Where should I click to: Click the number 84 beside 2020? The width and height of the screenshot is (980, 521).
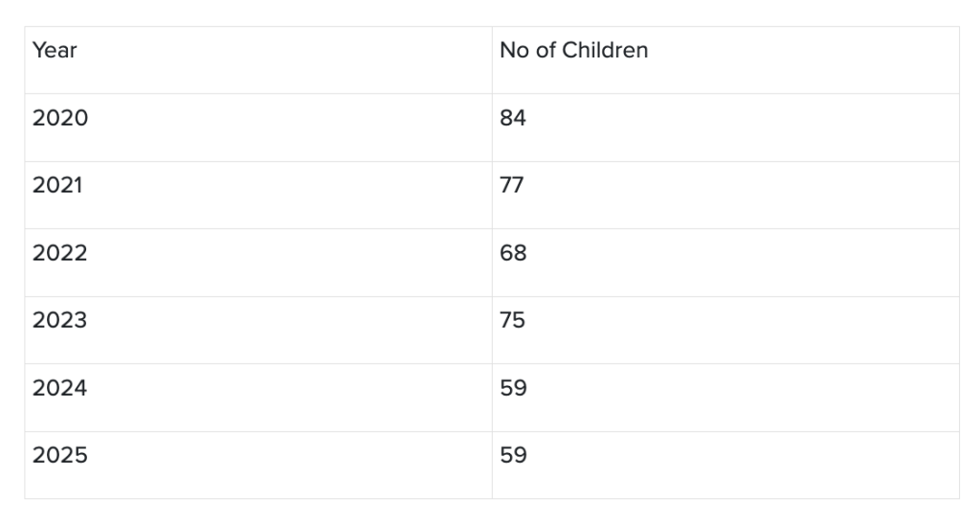(513, 118)
